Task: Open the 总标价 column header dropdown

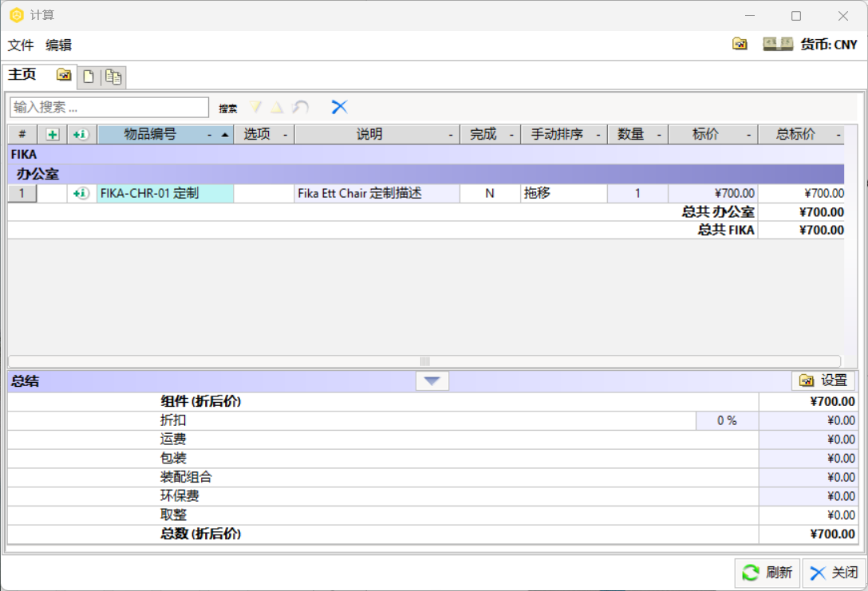Action: click(x=838, y=135)
